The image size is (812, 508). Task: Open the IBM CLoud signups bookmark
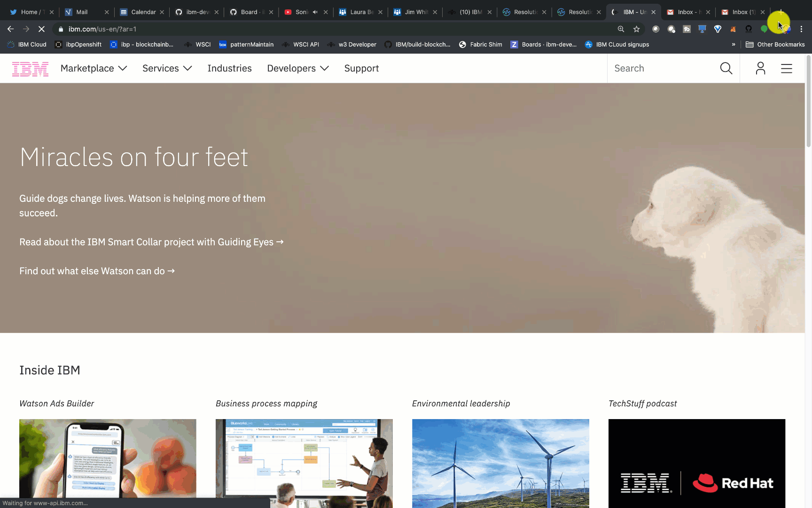[617, 45]
